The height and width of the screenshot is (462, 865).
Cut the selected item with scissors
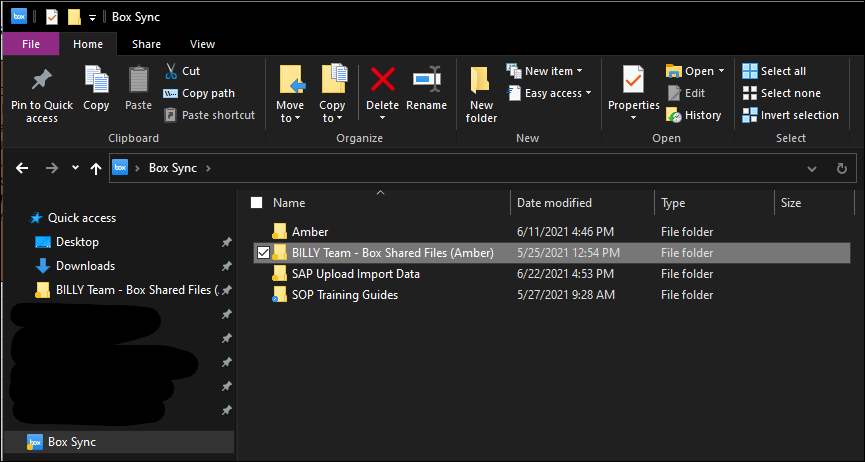pyautogui.click(x=183, y=71)
